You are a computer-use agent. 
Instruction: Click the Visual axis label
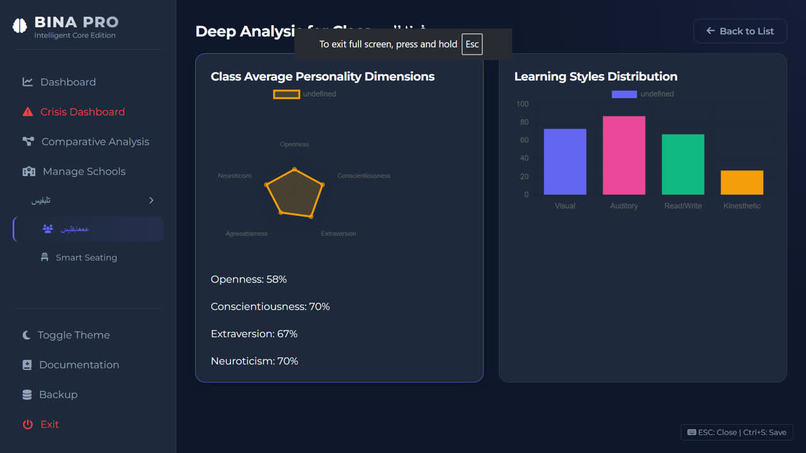click(565, 206)
